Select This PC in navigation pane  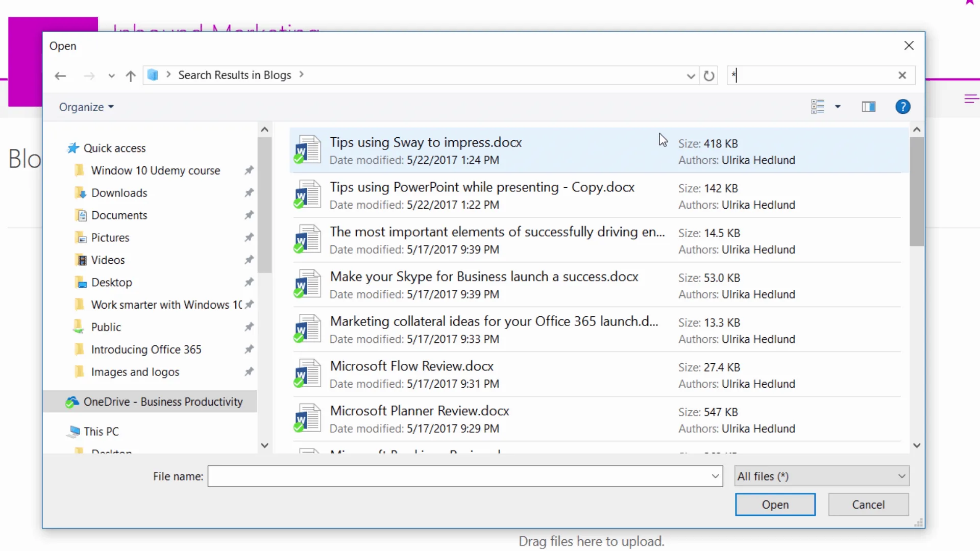101,432
